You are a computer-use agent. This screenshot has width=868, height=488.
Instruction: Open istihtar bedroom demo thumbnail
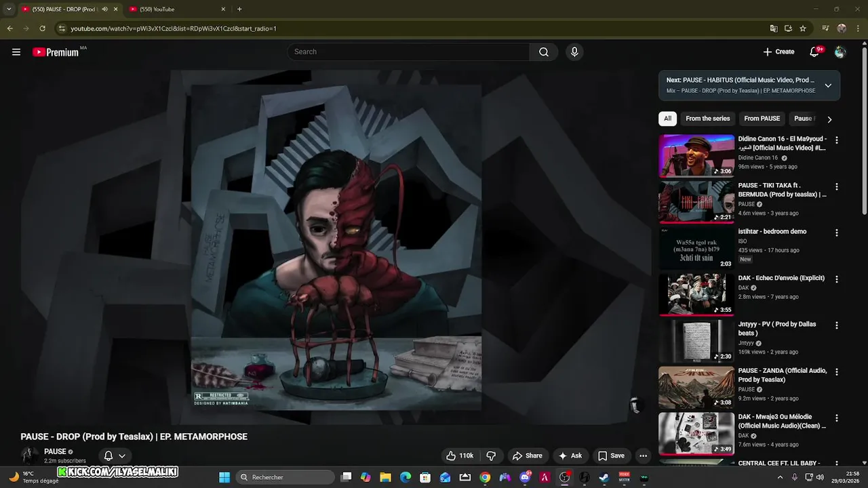click(696, 248)
